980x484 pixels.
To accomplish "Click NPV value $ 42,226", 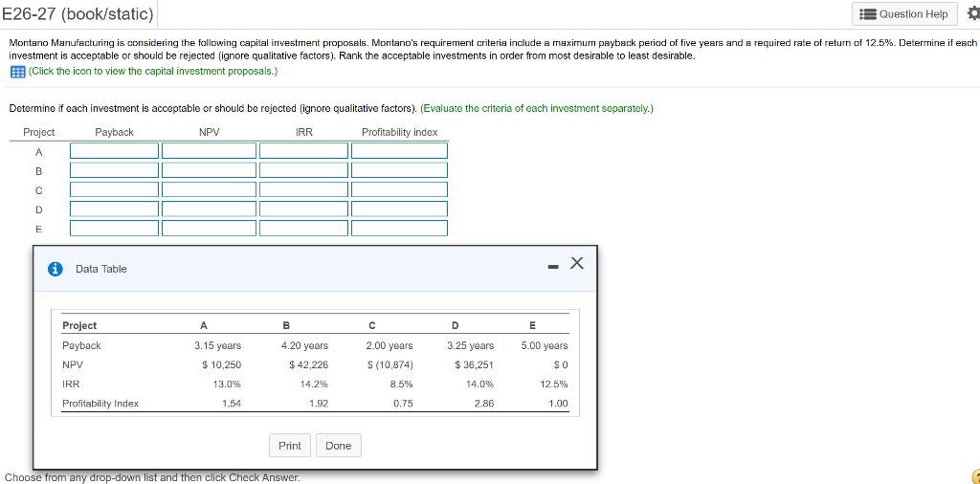I will [x=309, y=364].
